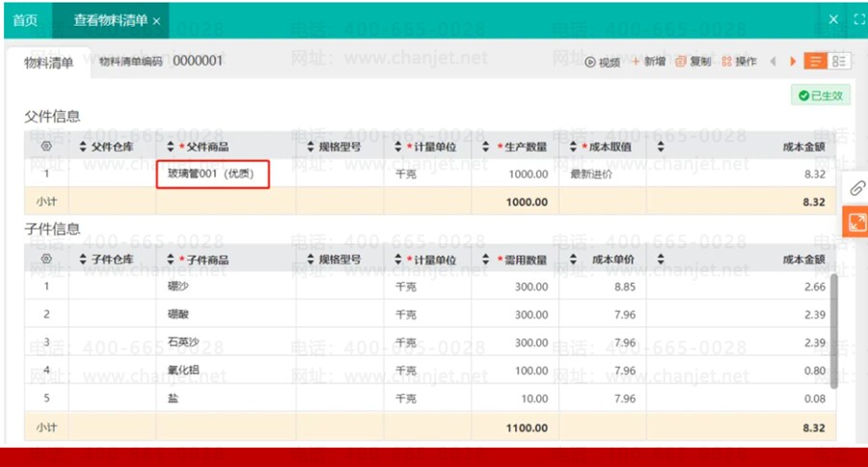Image resolution: width=868 pixels, height=467 pixels.
Task: Click the 100.00 quantity for 氧化铝
Action: pyautogui.click(x=515, y=371)
